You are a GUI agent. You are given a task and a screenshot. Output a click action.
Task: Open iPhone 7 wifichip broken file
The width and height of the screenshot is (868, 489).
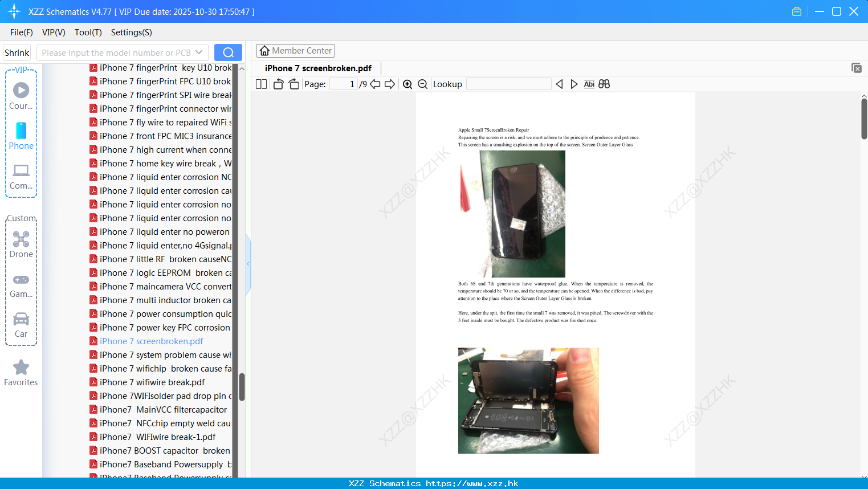tap(161, 369)
